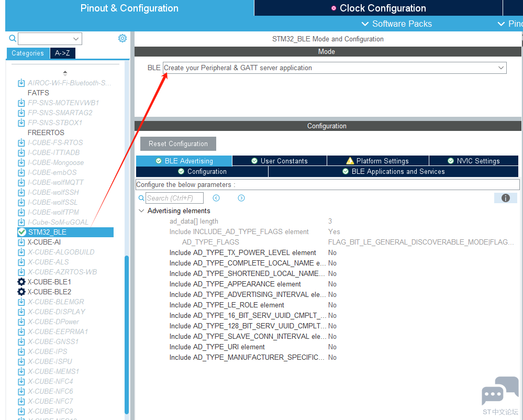Viewport: 523px width, 420px height.
Task: Open the categories settings gear icon
Action: 123,38
